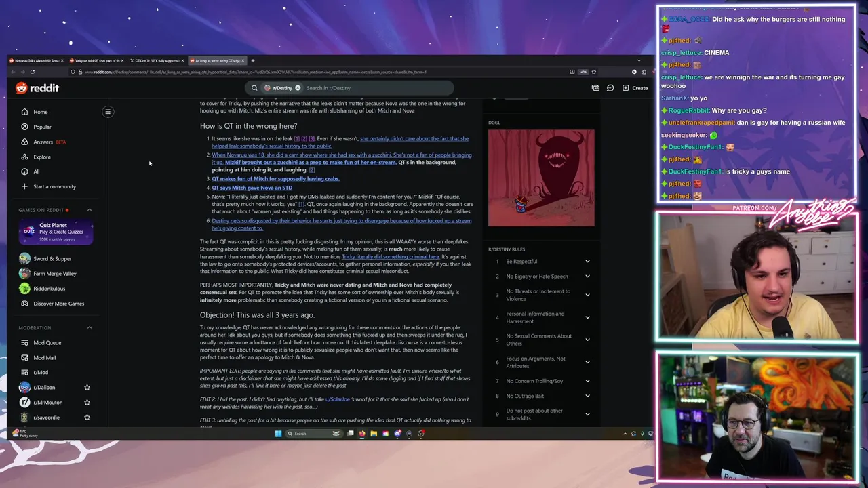
Task: Open Tricky did something criminal link
Action: coord(390,257)
